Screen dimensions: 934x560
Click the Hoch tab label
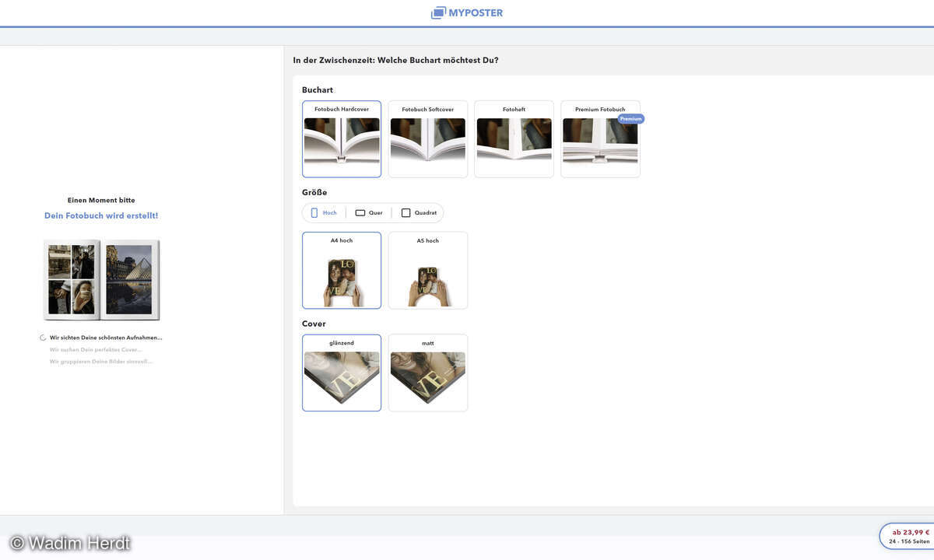pyautogui.click(x=330, y=213)
